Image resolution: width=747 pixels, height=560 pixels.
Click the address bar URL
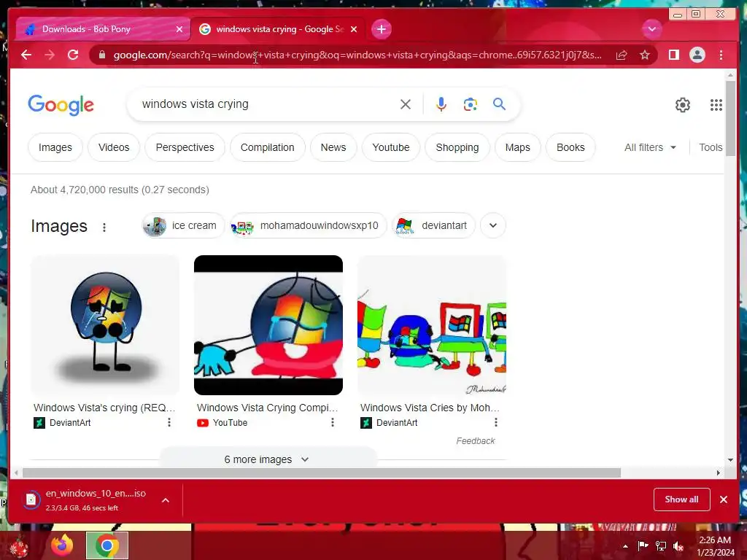(x=357, y=55)
